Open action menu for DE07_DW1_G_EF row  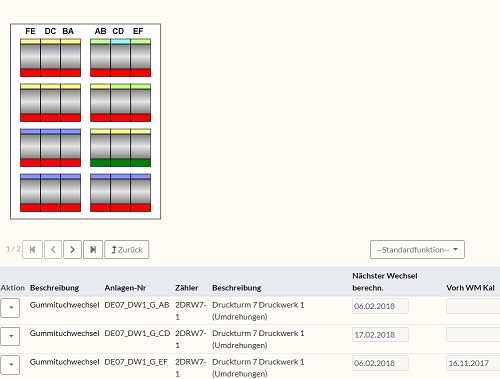coord(10,365)
